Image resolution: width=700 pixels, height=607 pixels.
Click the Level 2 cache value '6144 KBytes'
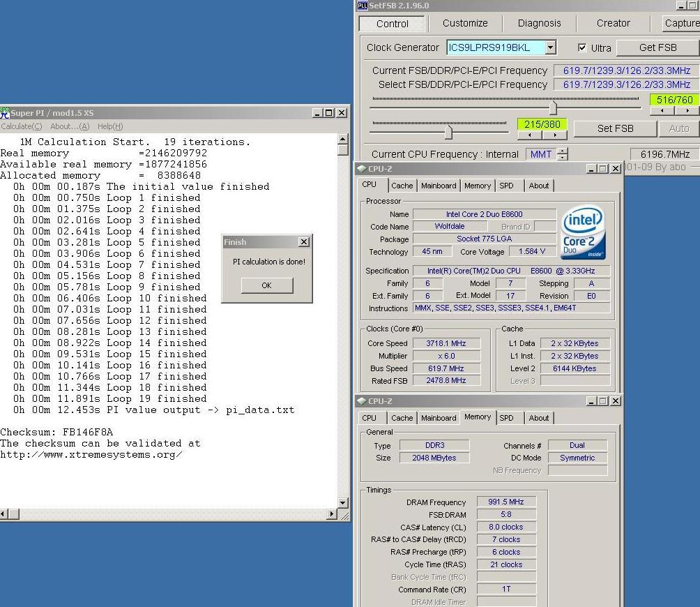tap(575, 368)
